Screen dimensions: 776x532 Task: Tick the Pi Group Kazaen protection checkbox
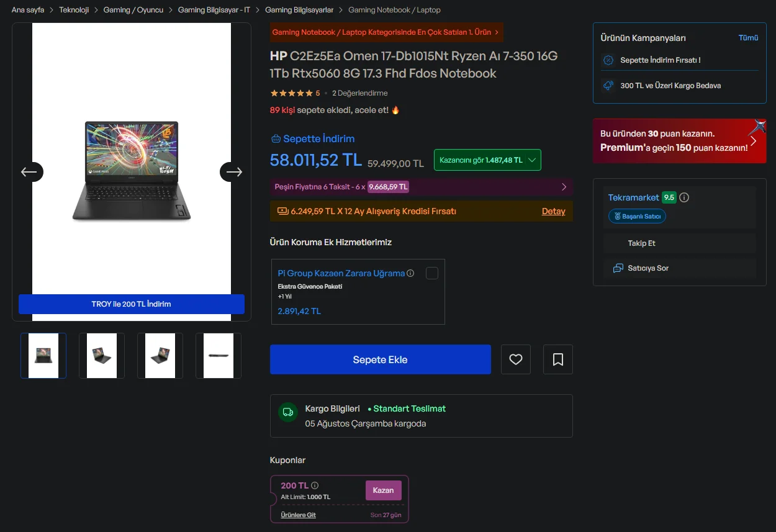point(432,273)
